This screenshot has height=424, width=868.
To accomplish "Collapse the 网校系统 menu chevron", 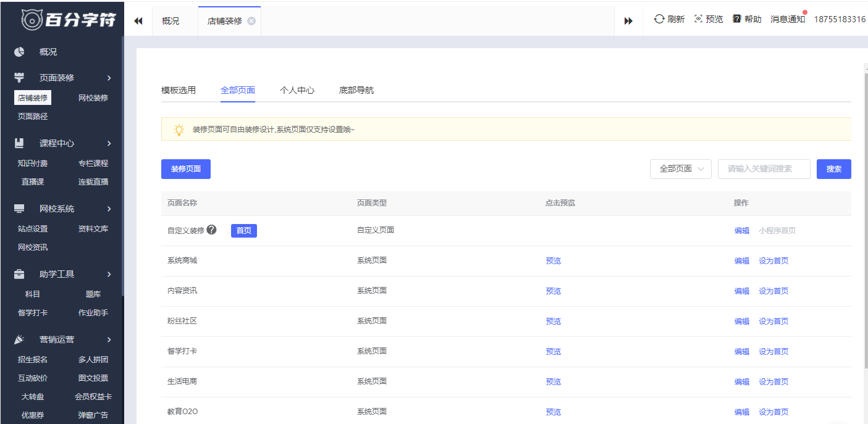I will click(x=109, y=209).
